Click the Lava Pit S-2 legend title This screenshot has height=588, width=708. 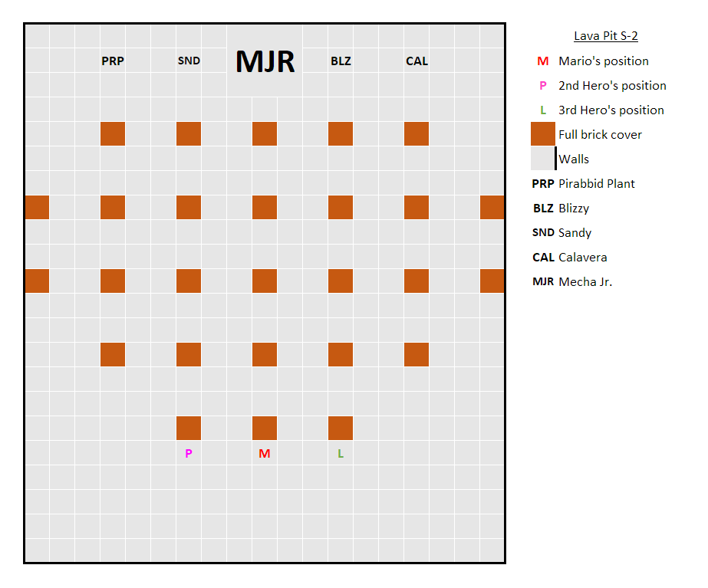click(x=605, y=36)
